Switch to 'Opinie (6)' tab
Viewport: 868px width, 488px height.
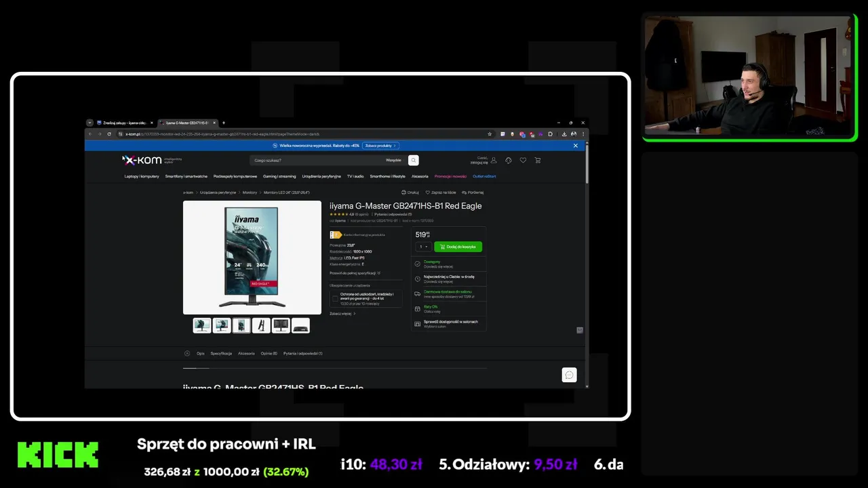tap(269, 353)
